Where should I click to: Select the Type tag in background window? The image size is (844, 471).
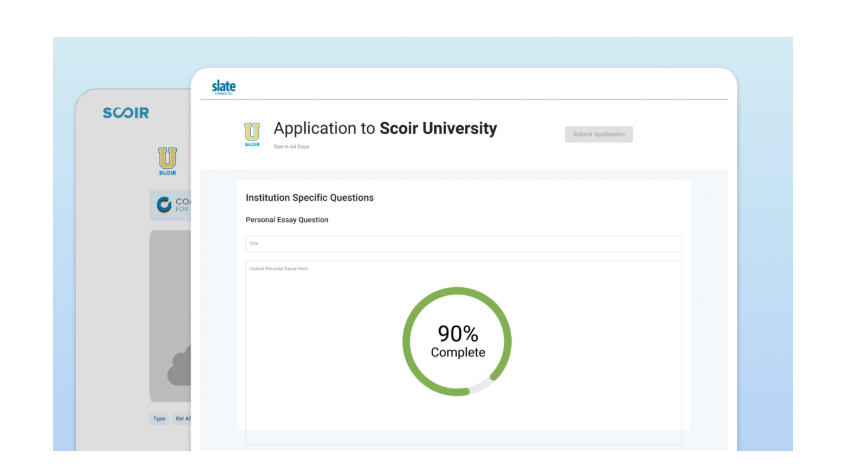(x=159, y=418)
